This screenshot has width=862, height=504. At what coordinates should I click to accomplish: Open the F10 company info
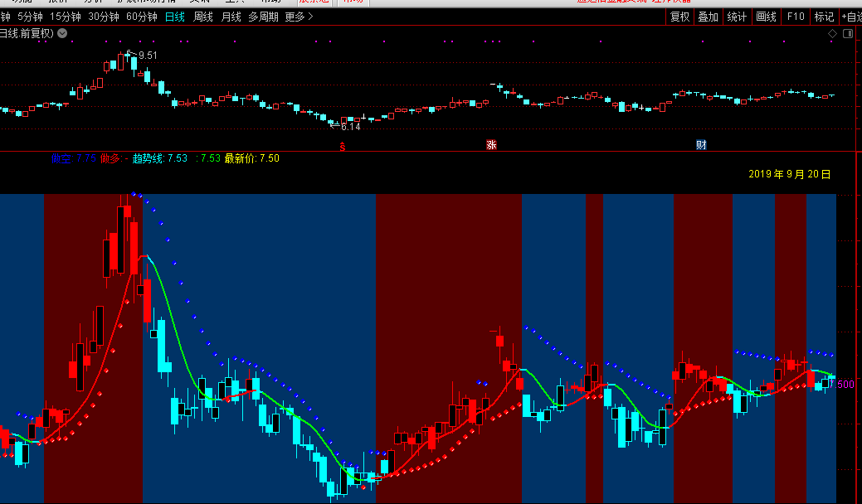point(796,17)
